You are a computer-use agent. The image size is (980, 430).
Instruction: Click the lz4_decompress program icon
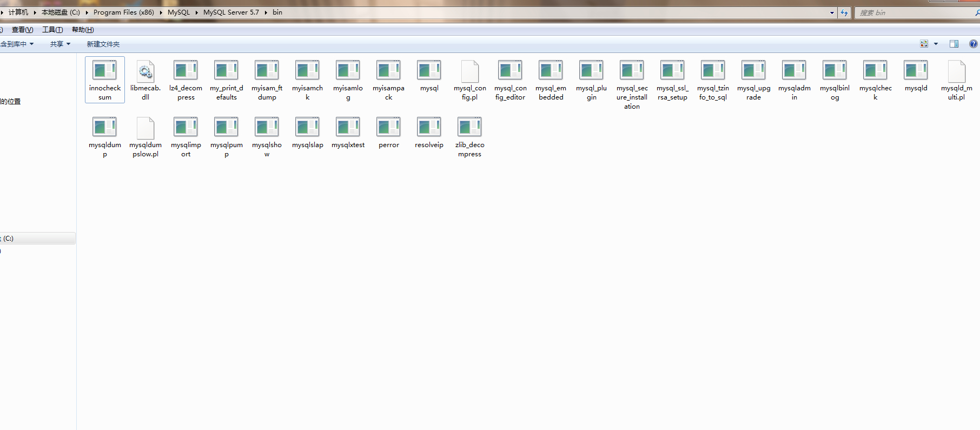pyautogui.click(x=186, y=71)
